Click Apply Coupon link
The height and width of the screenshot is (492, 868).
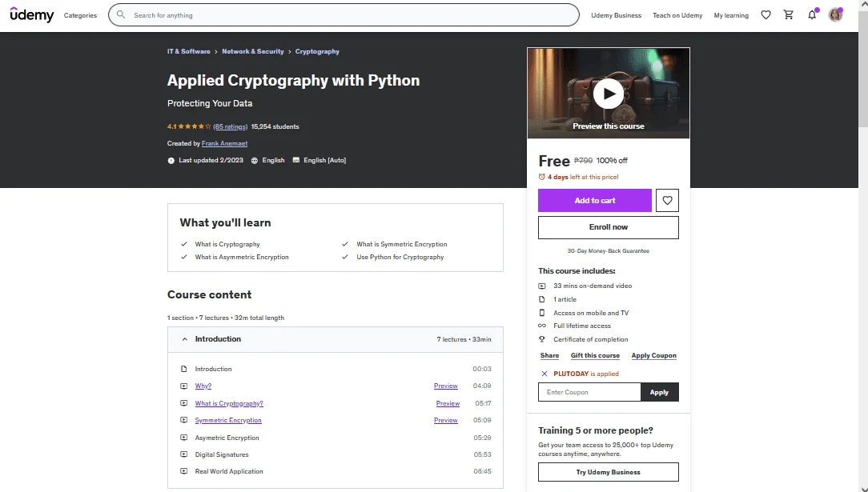[653, 355]
